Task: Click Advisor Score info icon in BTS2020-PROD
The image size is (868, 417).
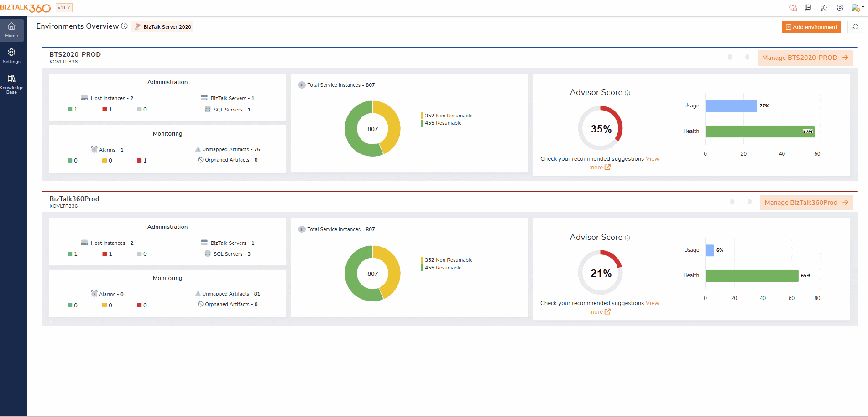Action: coord(627,93)
